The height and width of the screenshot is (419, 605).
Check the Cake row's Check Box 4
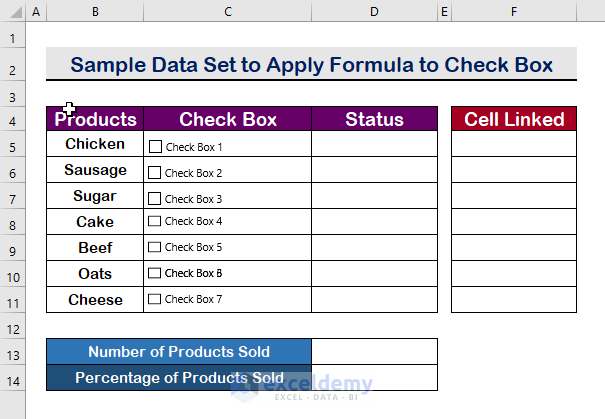pos(155,221)
